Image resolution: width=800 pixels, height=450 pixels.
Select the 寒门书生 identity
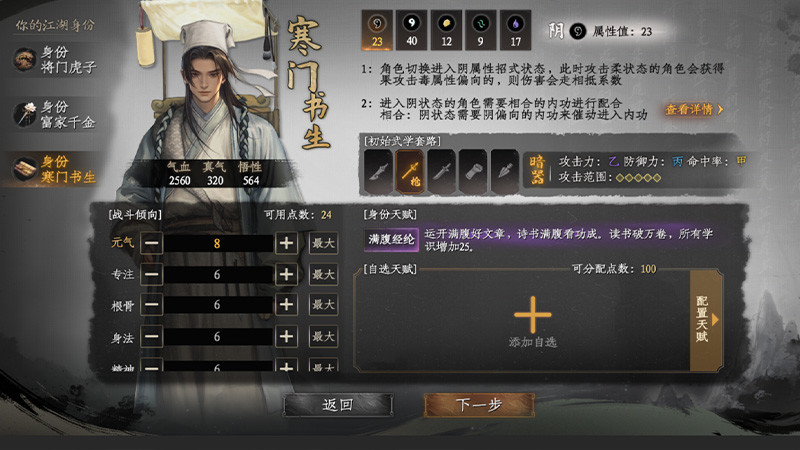[55, 169]
